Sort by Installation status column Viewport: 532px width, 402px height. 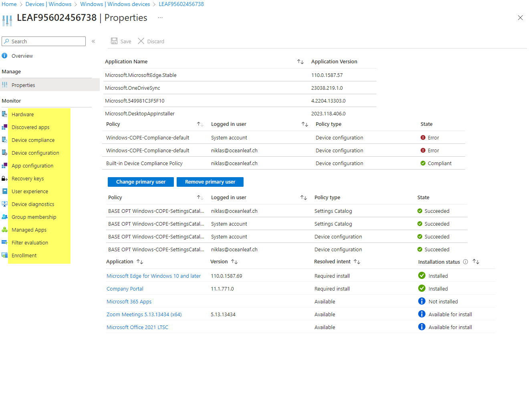click(476, 262)
